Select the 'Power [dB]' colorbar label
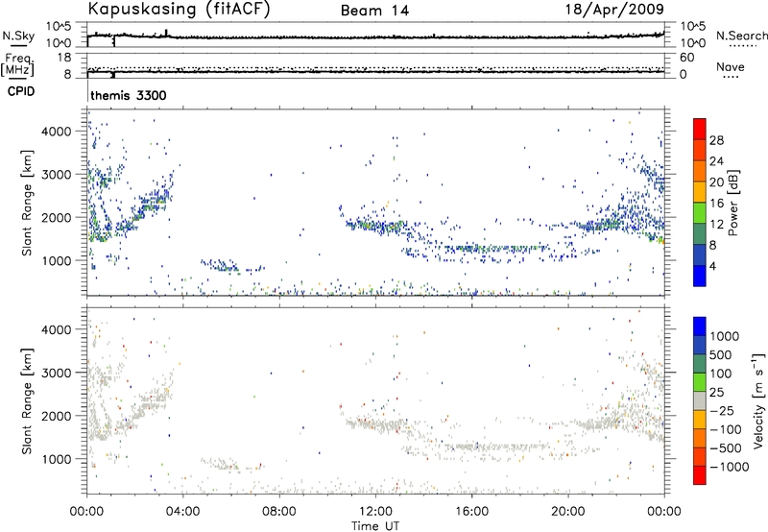Viewport: 768px width, 532px height. [x=732, y=203]
